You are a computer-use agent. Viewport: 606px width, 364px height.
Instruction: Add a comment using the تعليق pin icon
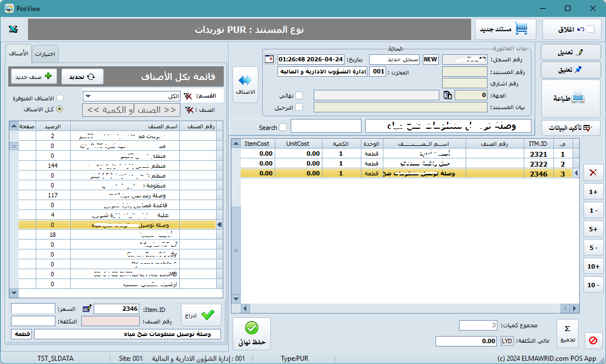coord(570,70)
